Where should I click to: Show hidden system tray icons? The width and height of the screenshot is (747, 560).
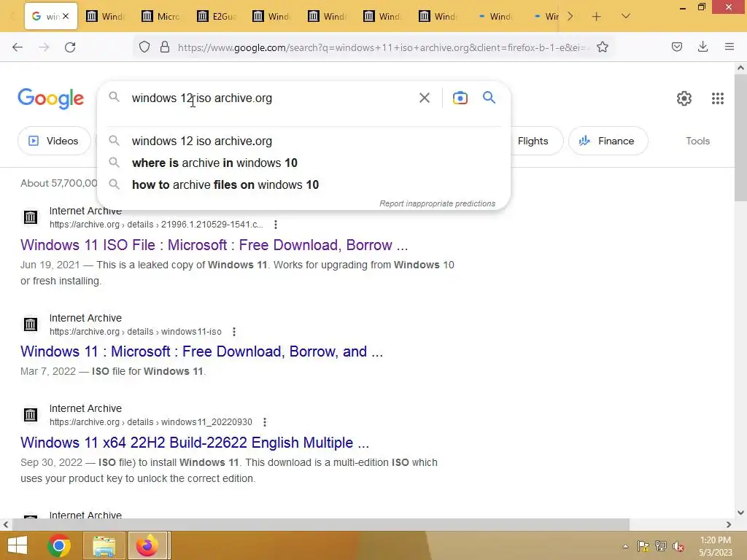(x=625, y=547)
